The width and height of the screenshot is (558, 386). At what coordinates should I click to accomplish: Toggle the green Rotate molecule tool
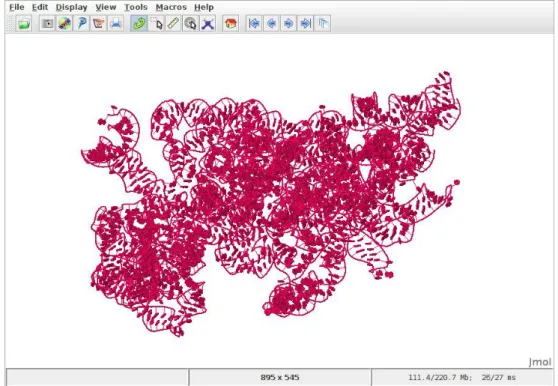tap(139, 24)
